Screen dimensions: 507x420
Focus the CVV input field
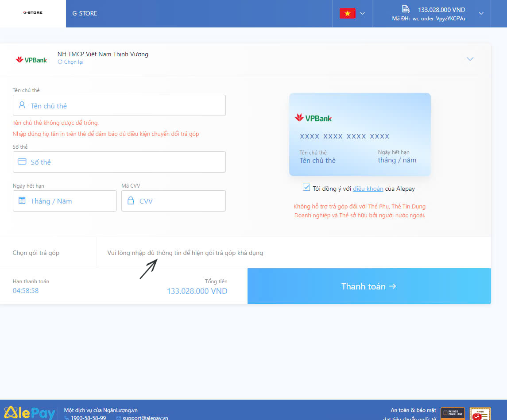click(174, 201)
